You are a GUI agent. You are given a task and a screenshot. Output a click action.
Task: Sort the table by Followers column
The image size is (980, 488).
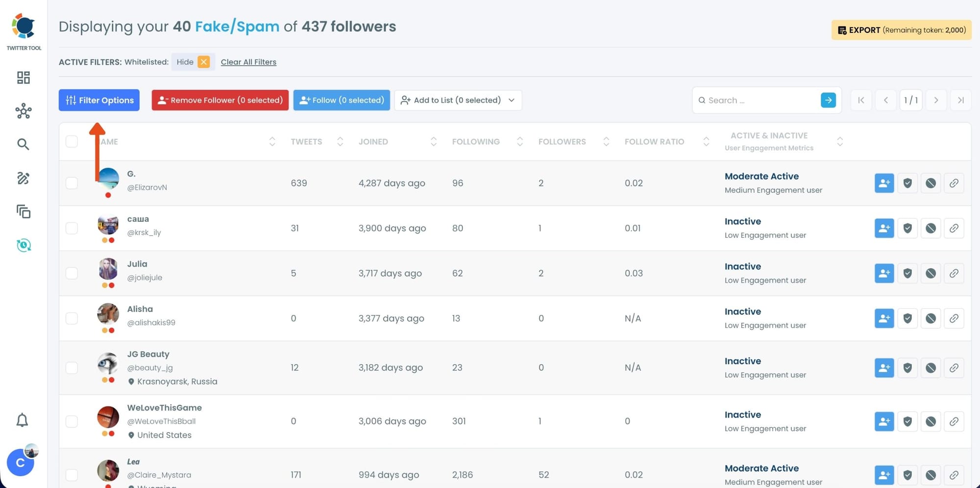point(607,141)
